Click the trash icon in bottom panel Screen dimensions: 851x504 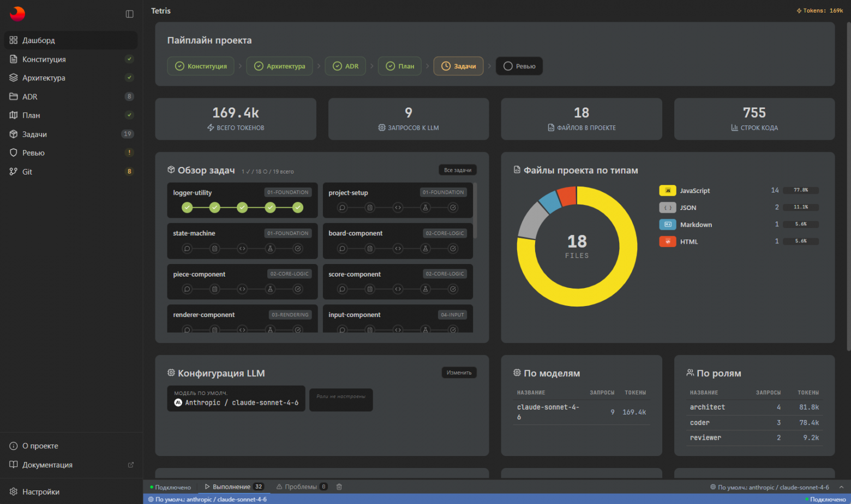(x=339, y=487)
